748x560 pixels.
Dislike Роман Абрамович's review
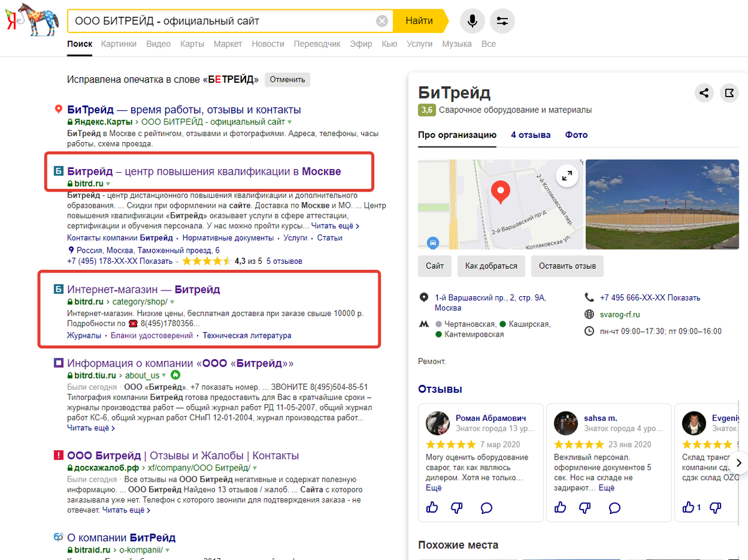456,508
